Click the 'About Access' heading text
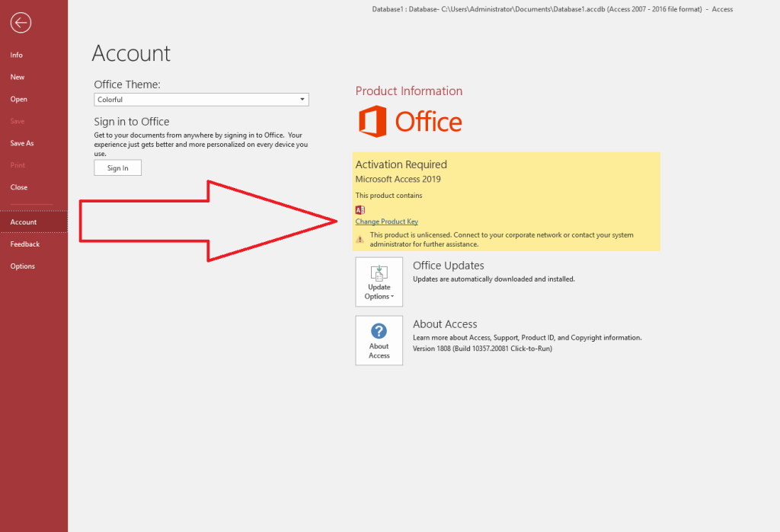This screenshot has width=780, height=532. tap(445, 324)
